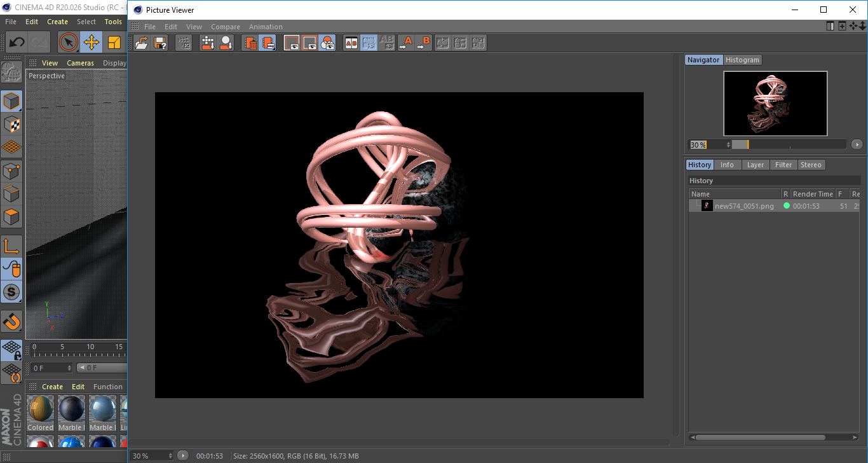The width and height of the screenshot is (868, 463).
Task: Toggle the Full Screen Mode eye icon
Action: [292, 43]
